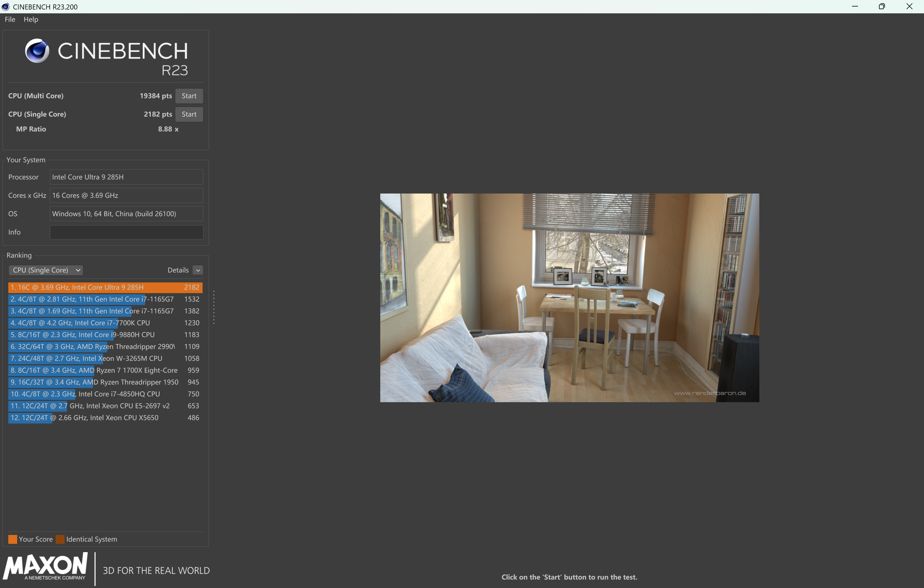Screen dimensions: 924x588
Task: Select ranking row Xeon X5650
Action: click(x=105, y=418)
